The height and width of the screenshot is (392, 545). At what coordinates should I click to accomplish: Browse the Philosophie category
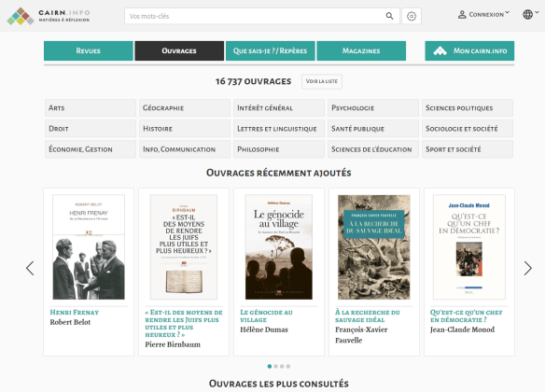pos(279,149)
